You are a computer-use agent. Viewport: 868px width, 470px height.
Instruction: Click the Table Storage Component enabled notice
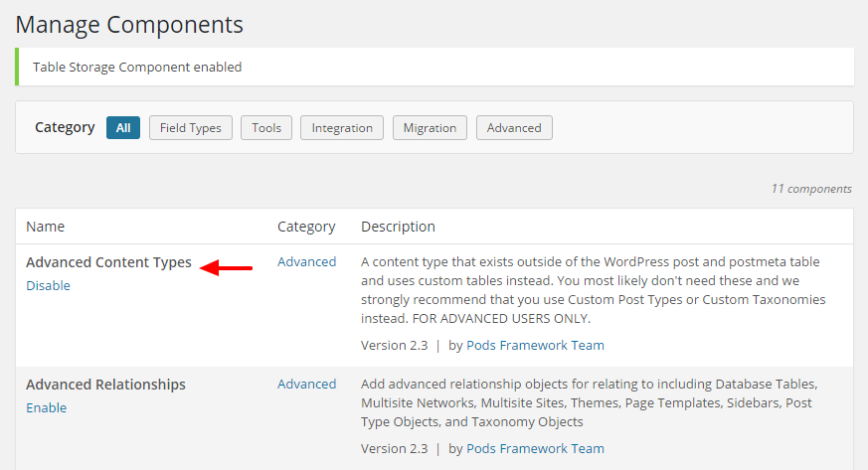tap(137, 68)
